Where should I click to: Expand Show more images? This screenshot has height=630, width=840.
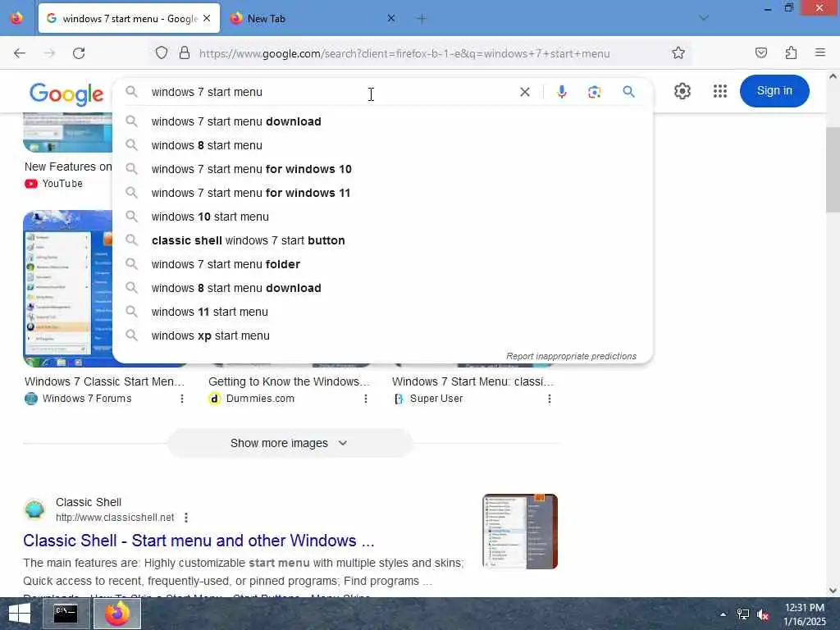(x=290, y=444)
